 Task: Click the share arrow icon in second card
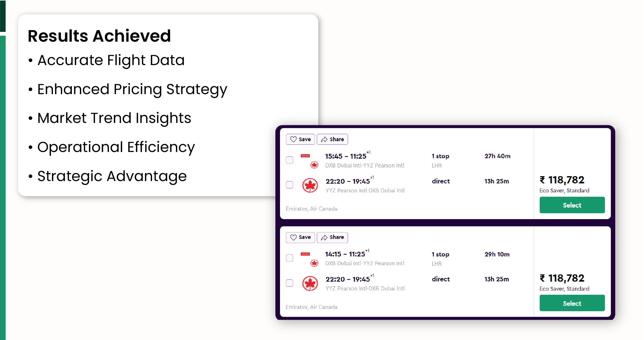point(324,237)
